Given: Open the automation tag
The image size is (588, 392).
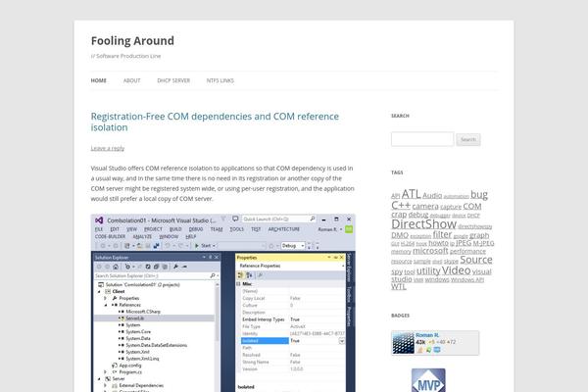Looking at the screenshot, I should pyautogui.click(x=456, y=196).
